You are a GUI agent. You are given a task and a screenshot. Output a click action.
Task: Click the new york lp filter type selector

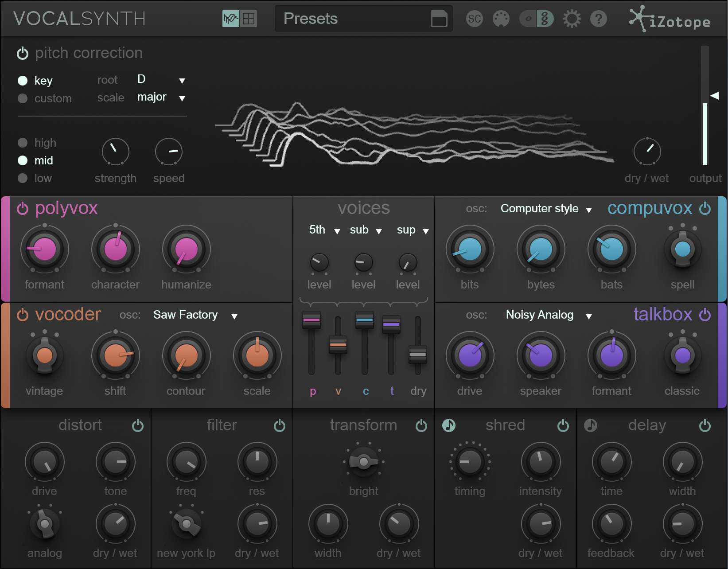187,524
